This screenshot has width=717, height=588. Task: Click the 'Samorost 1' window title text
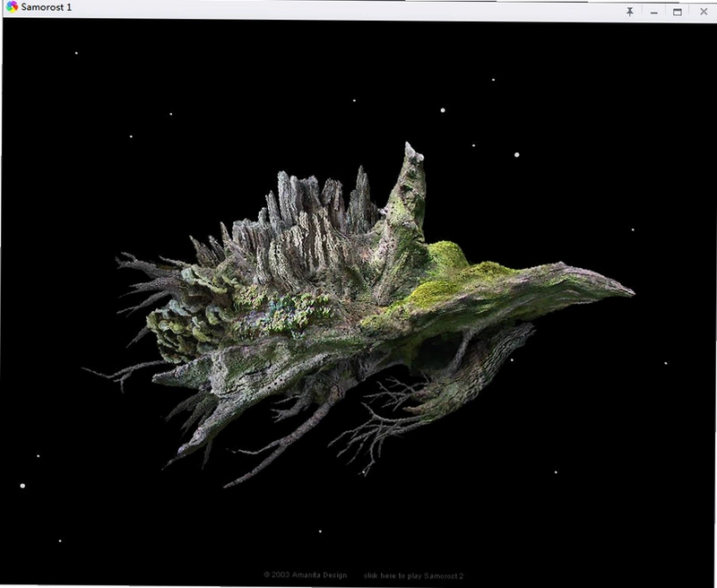(x=47, y=7)
